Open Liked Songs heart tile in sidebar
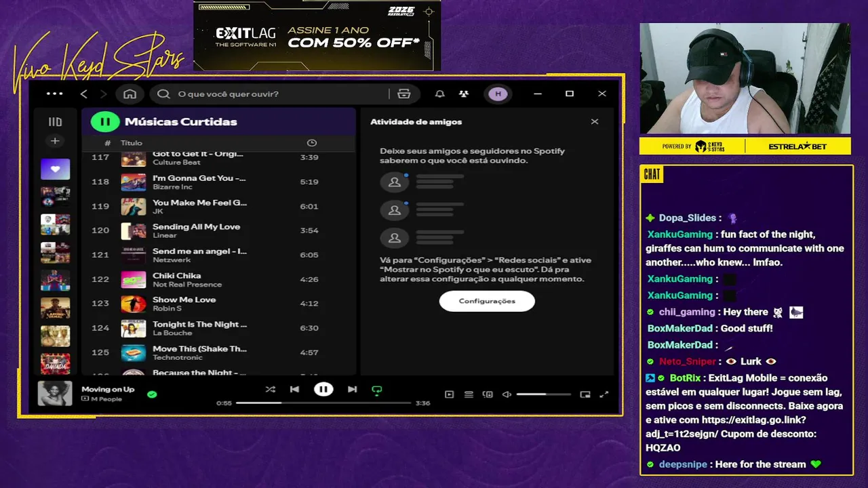 55,169
